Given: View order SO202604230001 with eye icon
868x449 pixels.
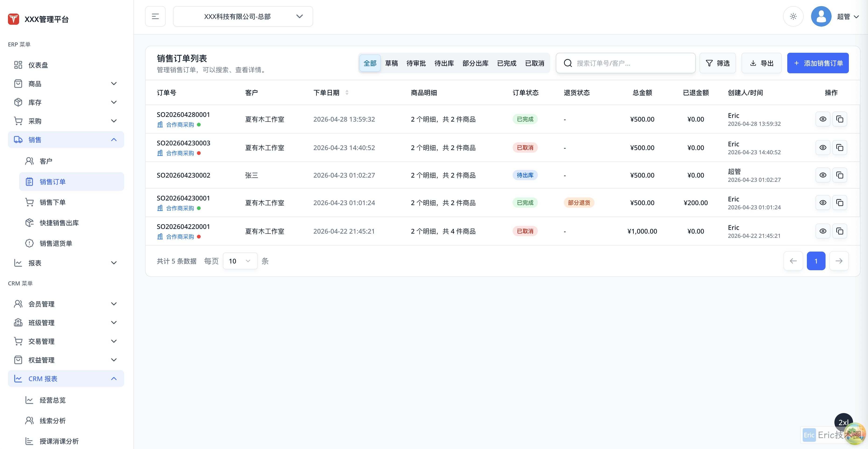Looking at the screenshot, I should [823, 203].
